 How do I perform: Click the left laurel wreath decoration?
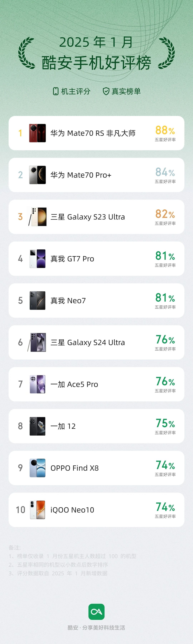26,53
